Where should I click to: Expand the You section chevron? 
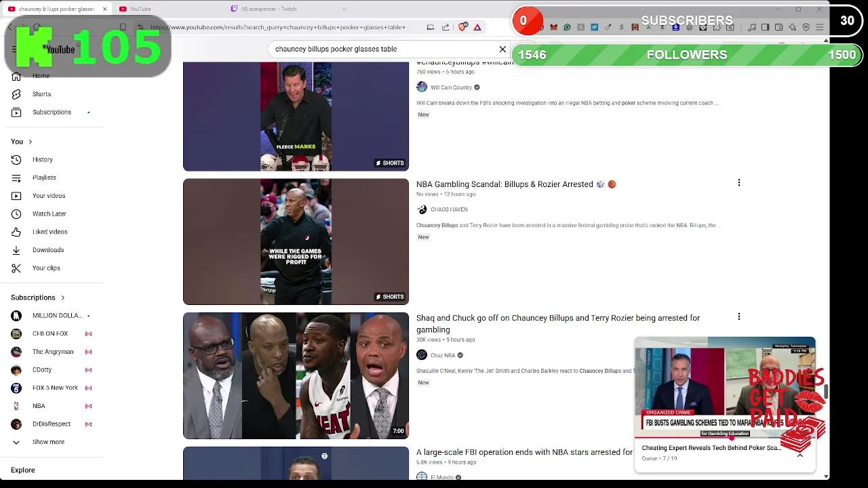[30, 142]
